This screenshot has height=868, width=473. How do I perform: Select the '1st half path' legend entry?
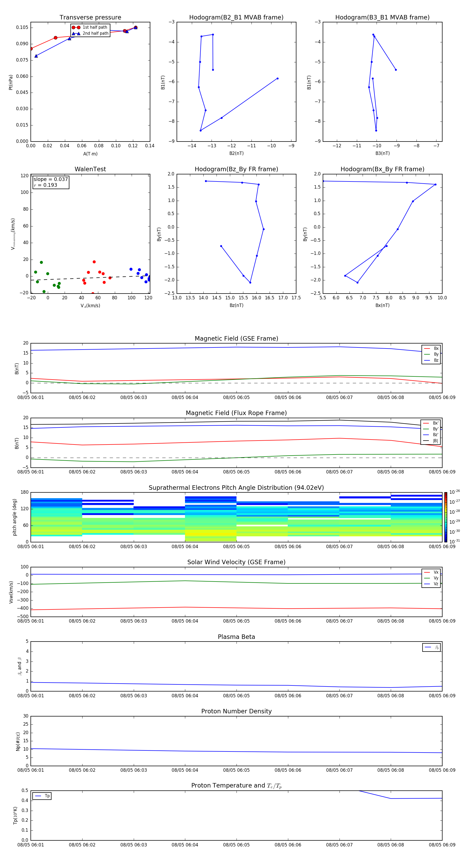(x=90, y=27)
